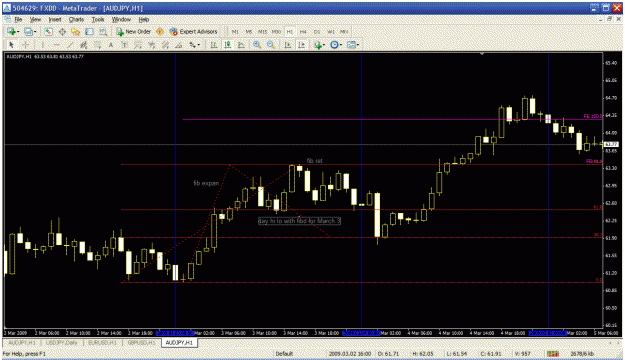Select the trendline drawing tool
The image size is (625, 360).
tap(70, 45)
